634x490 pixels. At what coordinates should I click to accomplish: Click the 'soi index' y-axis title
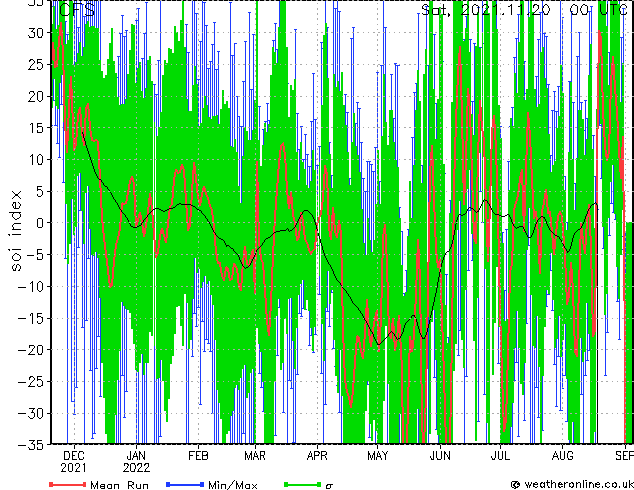pyautogui.click(x=15, y=231)
